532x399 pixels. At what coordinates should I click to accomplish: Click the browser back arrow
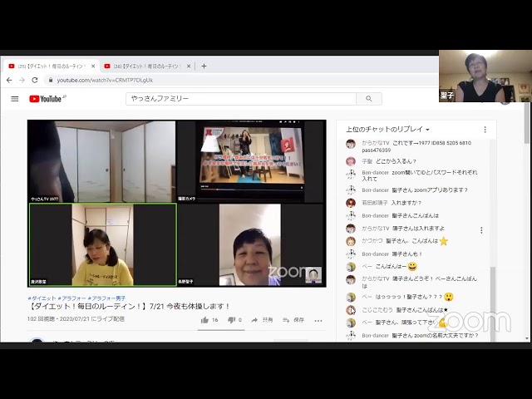[x=9, y=80]
